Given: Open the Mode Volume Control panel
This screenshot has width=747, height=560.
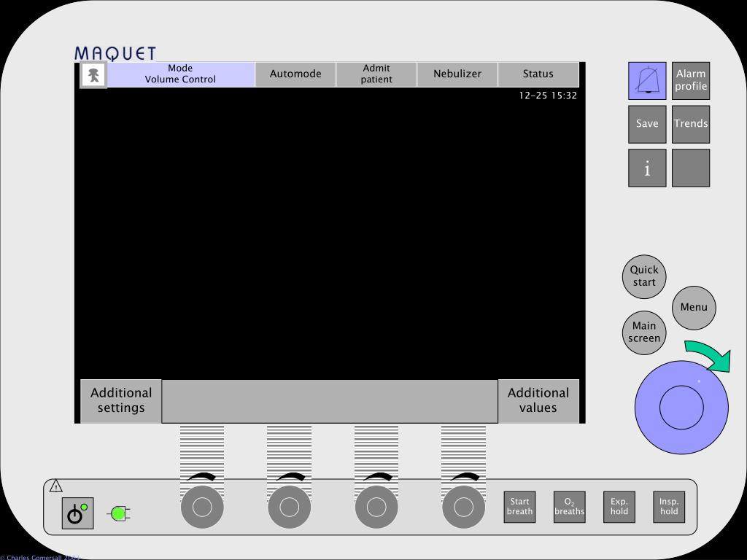Looking at the screenshot, I should tap(181, 74).
